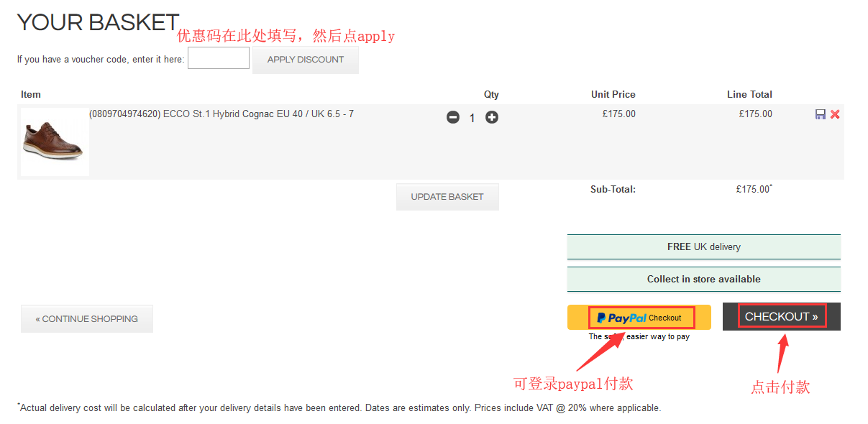Update the basket
The height and width of the screenshot is (424, 868).
[447, 197]
